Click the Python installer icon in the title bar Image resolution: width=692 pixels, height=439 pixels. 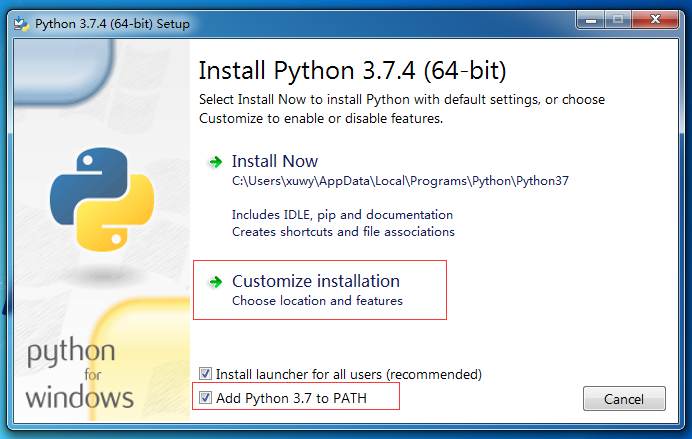[x=21, y=24]
